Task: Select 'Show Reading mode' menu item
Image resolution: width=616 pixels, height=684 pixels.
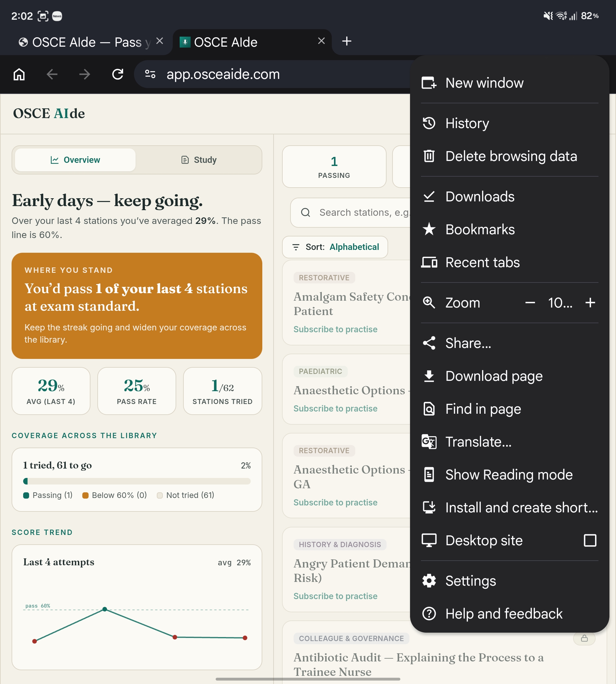Action: 509,474
